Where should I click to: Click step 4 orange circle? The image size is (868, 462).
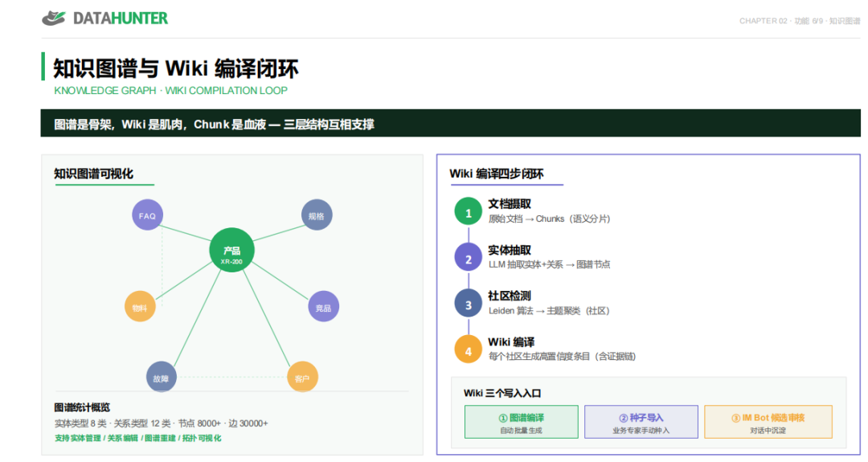(469, 350)
